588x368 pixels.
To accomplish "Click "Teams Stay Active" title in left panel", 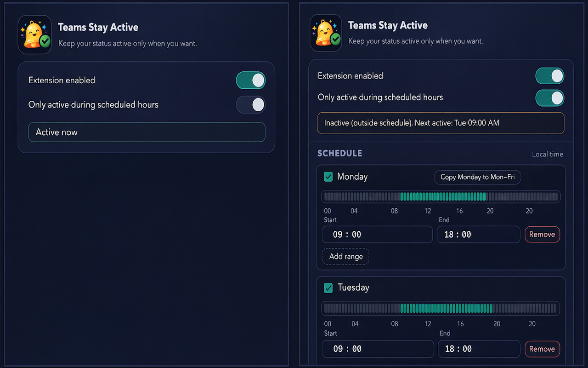I will tap(98, 28).
